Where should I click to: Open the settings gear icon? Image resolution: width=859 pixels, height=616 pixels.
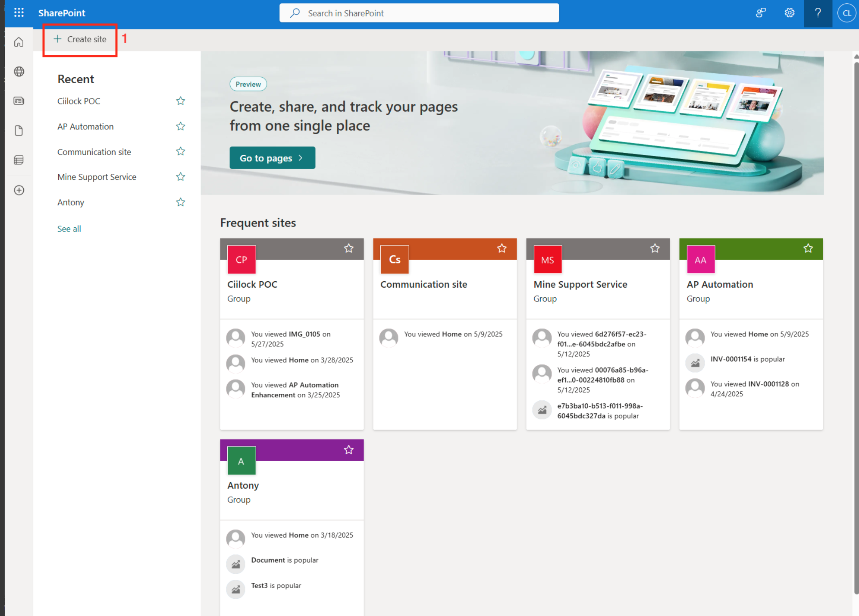click(x=790, y=13)
